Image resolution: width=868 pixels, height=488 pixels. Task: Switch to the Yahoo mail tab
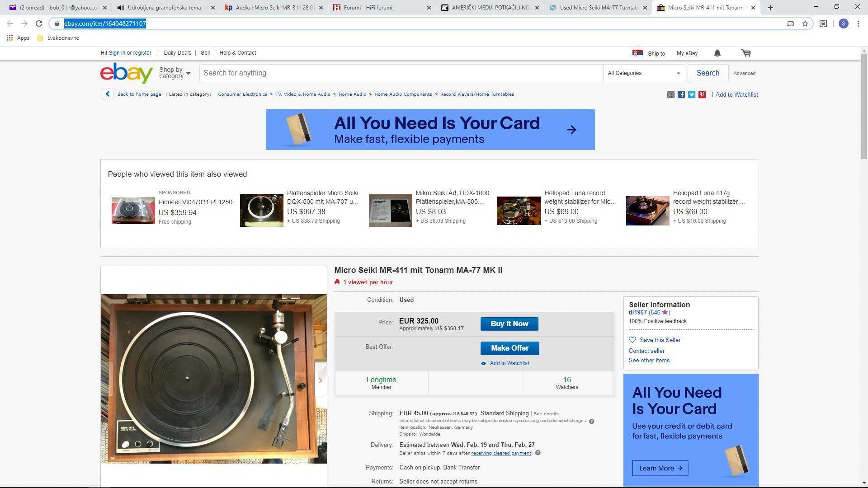pyautogui.click(x=58, y=8)
